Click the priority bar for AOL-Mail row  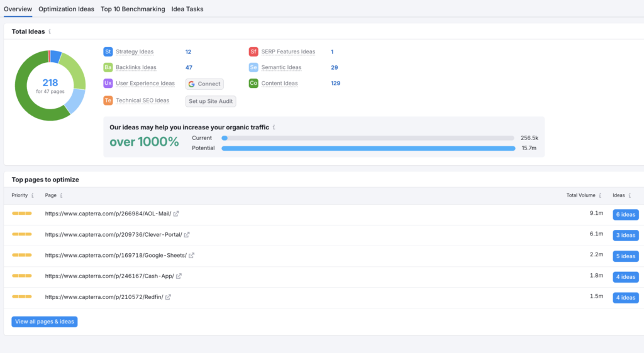pyautogui.click(x=22, y=213)
